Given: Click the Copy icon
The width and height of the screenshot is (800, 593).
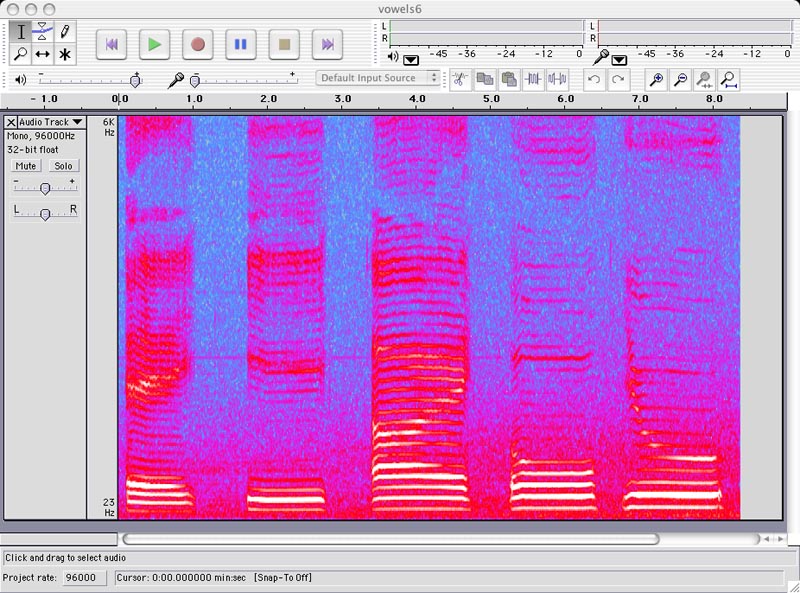Looking at the screenshot, I should [485, 79].
